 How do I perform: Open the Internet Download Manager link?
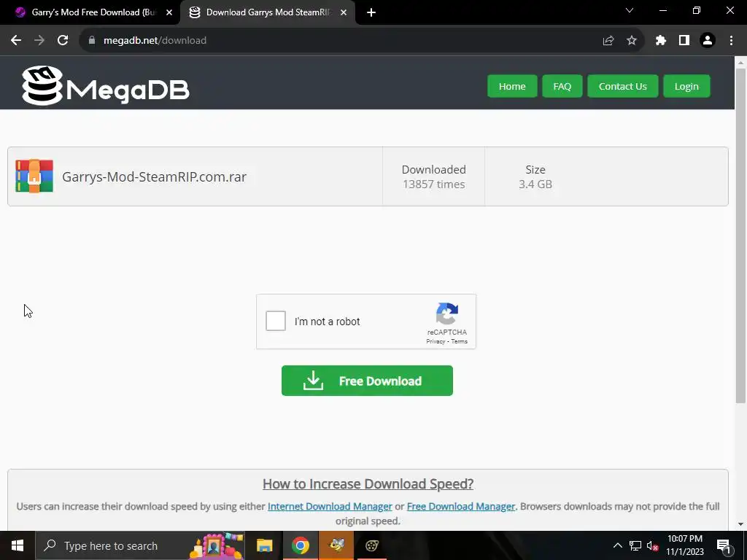[330, 506]
